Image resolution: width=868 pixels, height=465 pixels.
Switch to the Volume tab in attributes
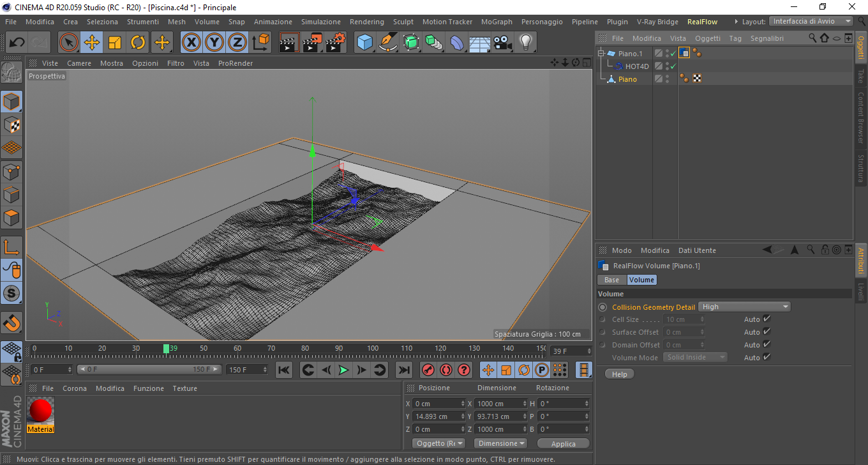coord(641,280)
